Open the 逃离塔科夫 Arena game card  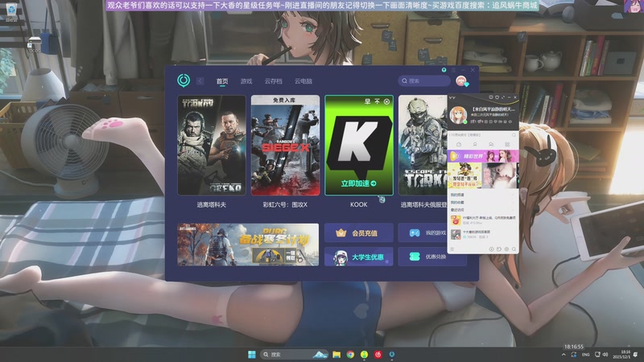pyautogui.click(x=212, y=146)
